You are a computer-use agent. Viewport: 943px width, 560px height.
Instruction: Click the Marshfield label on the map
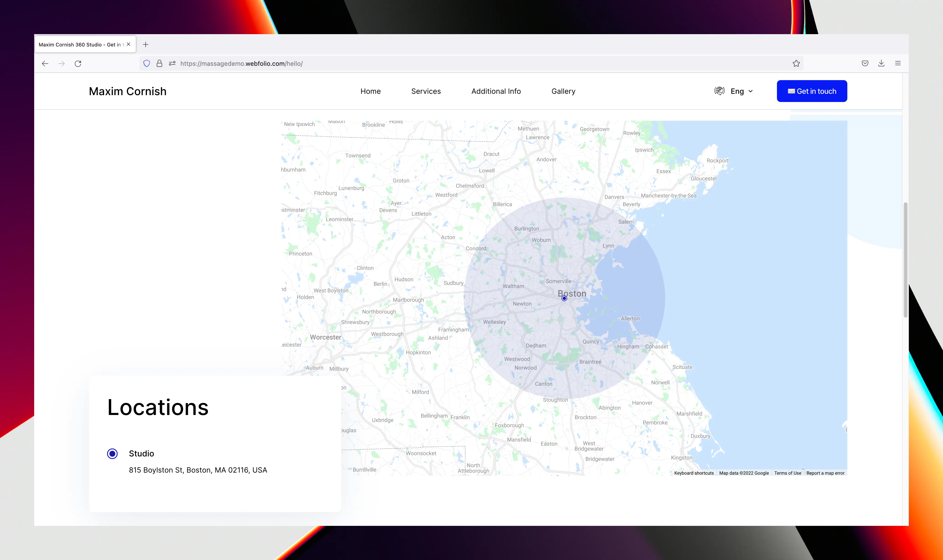point(689,414)
